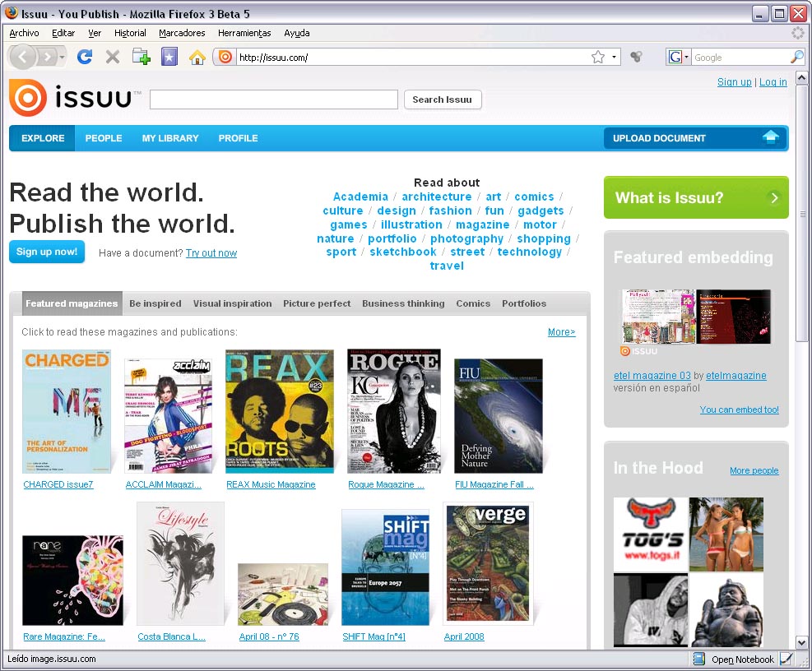This screenshot has height=671, width=812.
Task: Click the vertical scrollbar thumb
Action: pyautogui.click(x=801, y=213)
